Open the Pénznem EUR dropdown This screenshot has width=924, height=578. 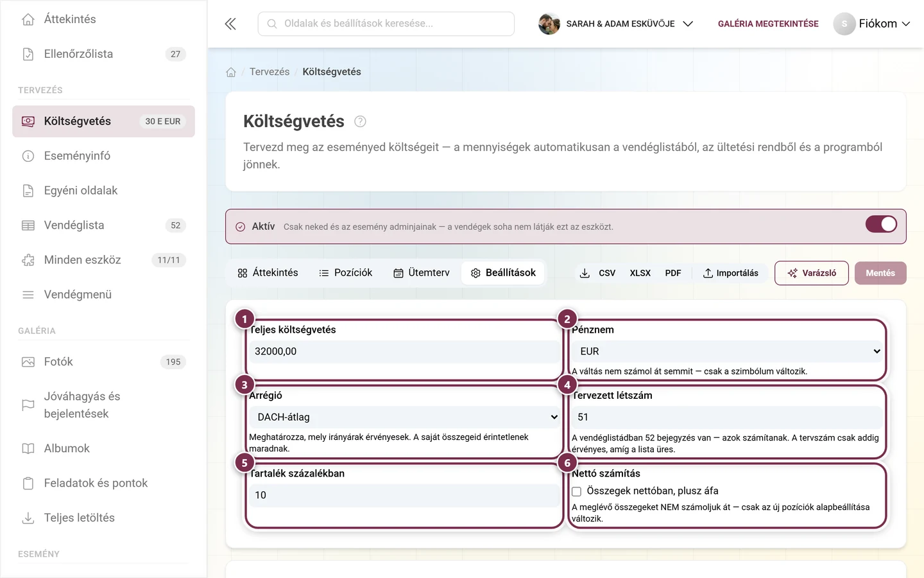click(x=728, y=351)
